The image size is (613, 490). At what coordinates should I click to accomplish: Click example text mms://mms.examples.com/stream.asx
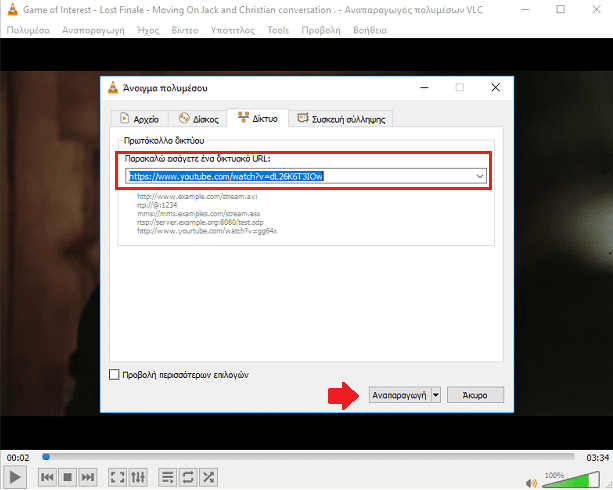[199, 214]
